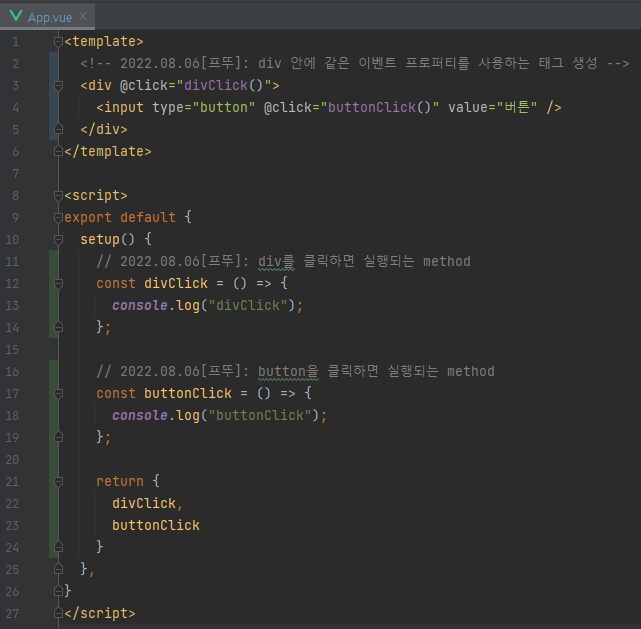Click the blue change marker beside line 4
The height and width of the screenshot is (629, 641).
[x=53, y=107]
